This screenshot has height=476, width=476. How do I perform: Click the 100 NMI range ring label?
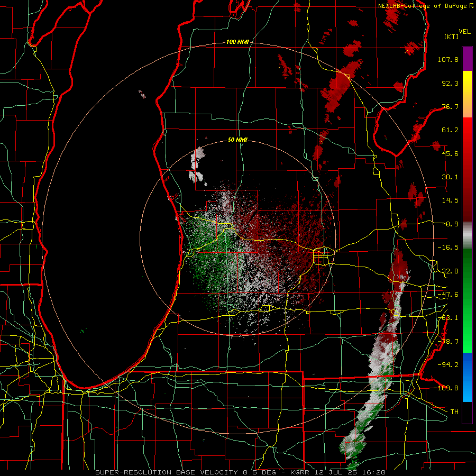pos(237,42)
